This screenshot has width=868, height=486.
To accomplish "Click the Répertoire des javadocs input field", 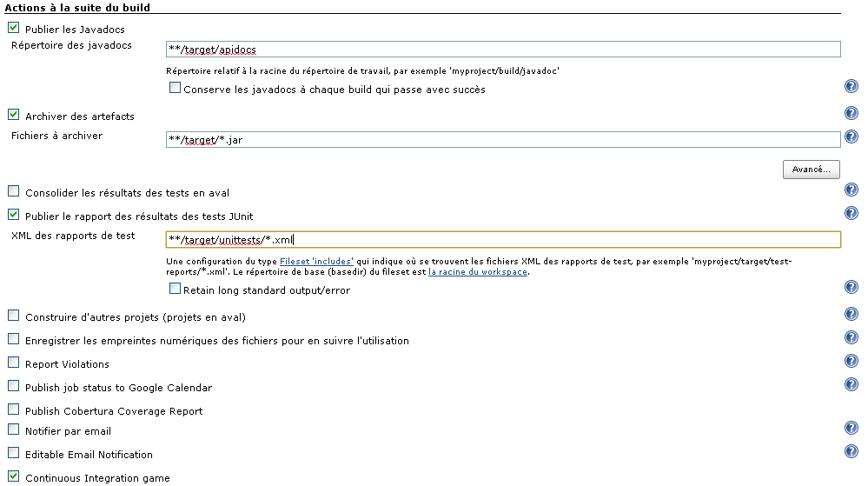I will click(503, 50).
